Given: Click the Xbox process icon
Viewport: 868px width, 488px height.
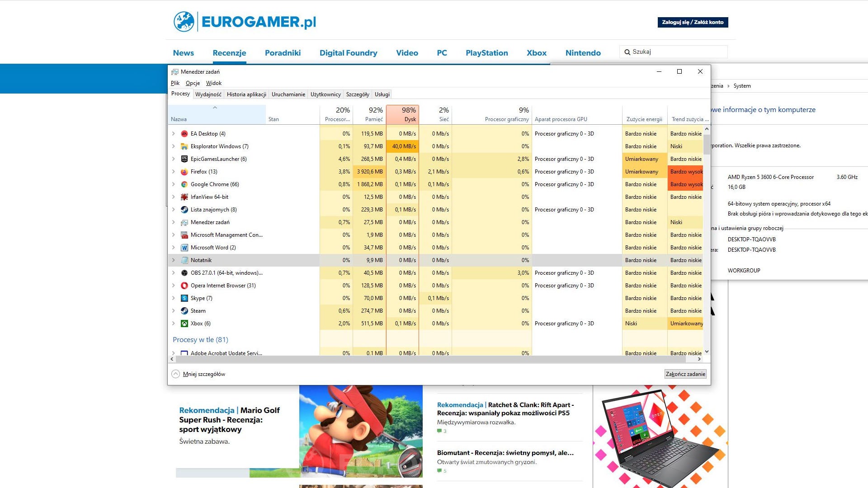Looking at the screenshot, I should coord(184,324).
